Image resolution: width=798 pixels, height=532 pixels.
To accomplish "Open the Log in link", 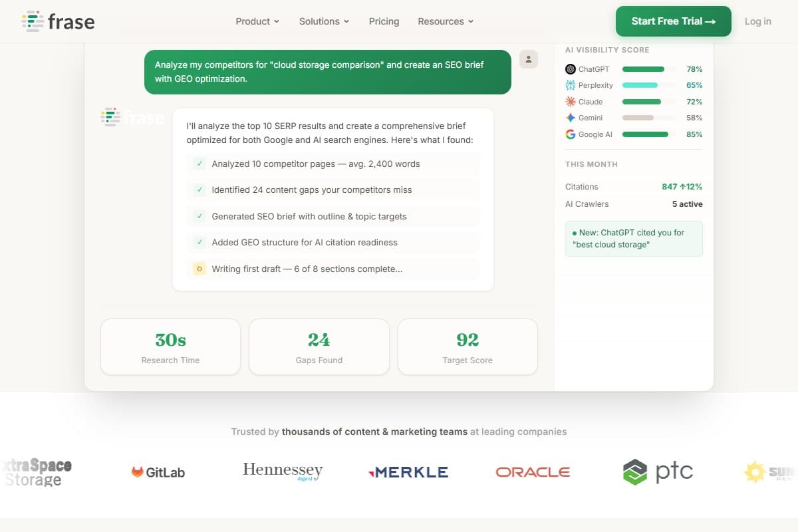I will [758, 21].
